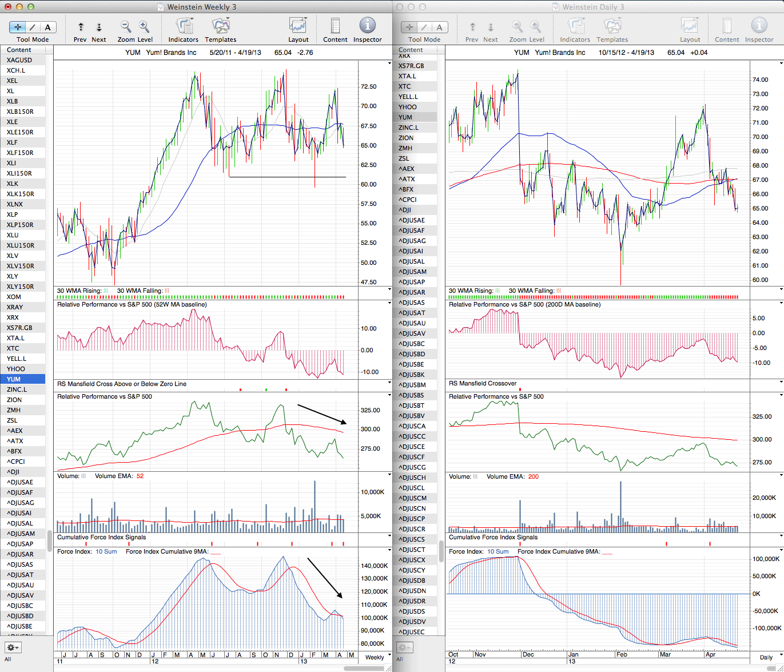784x672 pixels.
Task: Switch to the line drawing tool mode
Action: [33, 27]
